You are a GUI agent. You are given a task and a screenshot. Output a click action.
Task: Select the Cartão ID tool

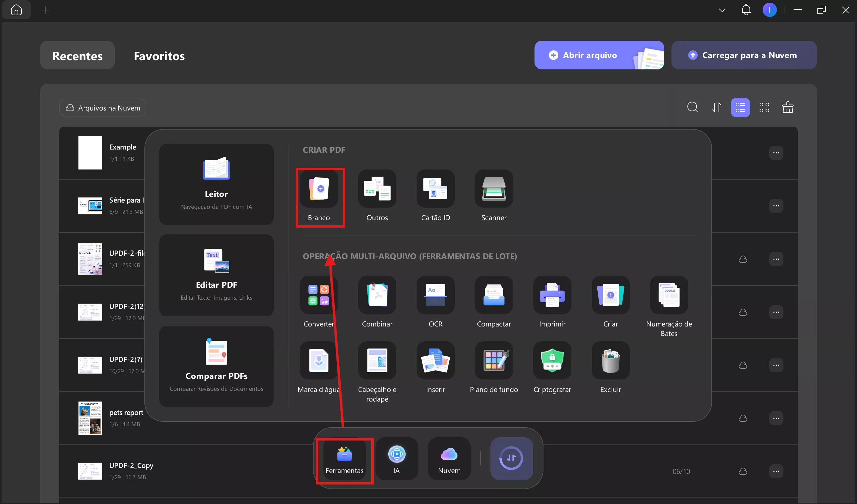pyautogui.click(x=435, y=189)
